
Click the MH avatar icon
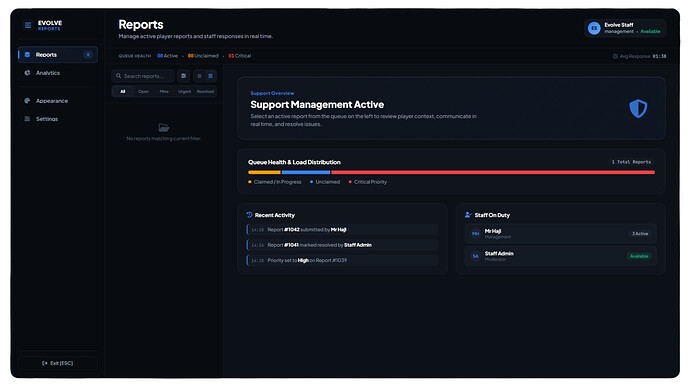(476, 234)
